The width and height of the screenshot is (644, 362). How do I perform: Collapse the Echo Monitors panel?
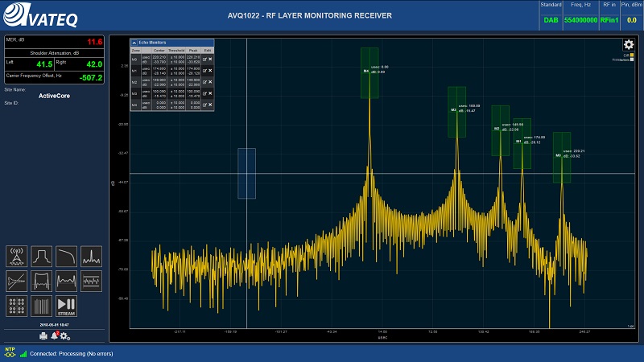coord(134,42)
